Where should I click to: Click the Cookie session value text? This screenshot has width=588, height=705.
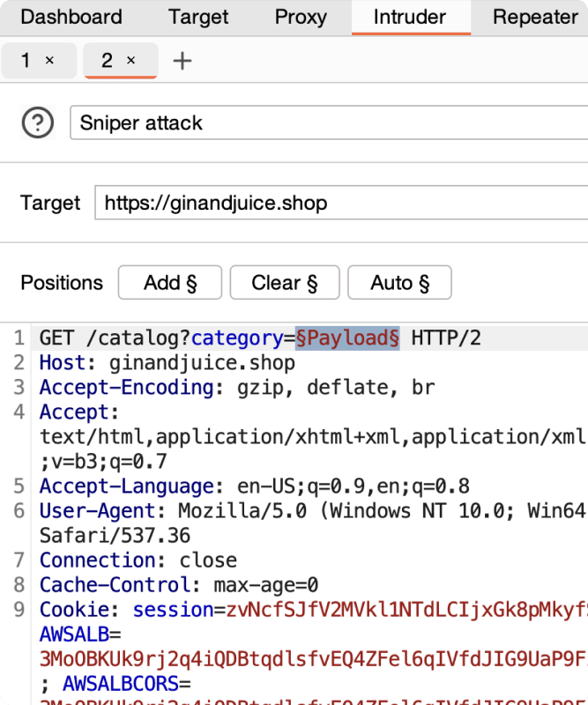point(406,610)
